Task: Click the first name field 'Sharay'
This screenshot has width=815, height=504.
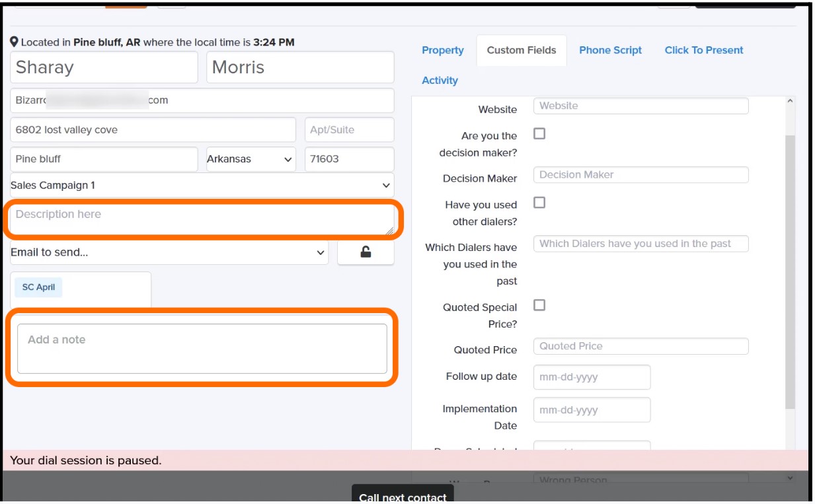Action: point(104,67)
